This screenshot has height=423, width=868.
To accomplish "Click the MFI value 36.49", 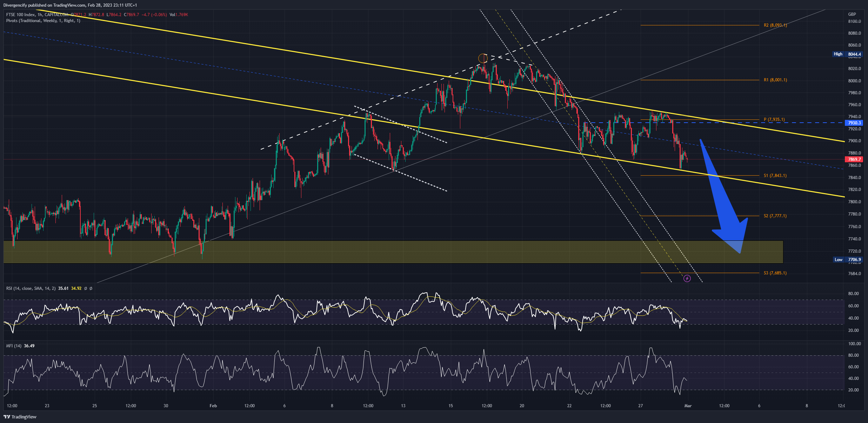I will [29, 346].
